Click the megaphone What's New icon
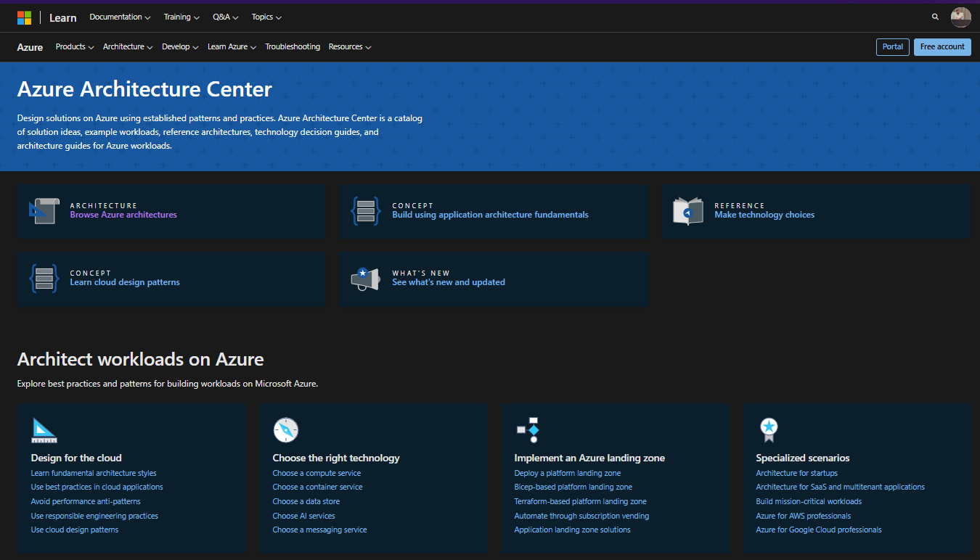The image size is (980, 560). [365, 279]
